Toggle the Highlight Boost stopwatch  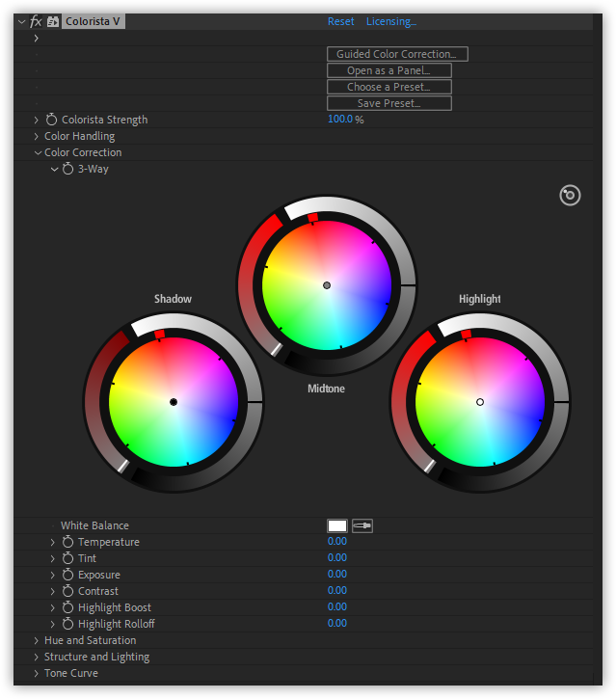(67, 607)
